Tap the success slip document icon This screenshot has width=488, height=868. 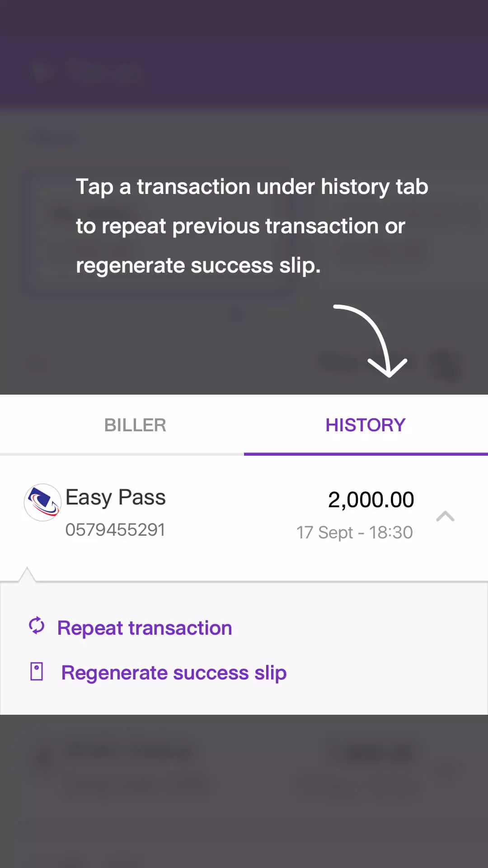point(37,672)
